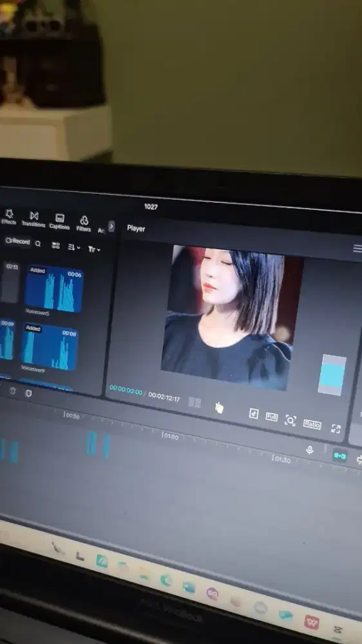
Task: Click the Full quality button
Action: pyautogui.click(x=272, y=417)
